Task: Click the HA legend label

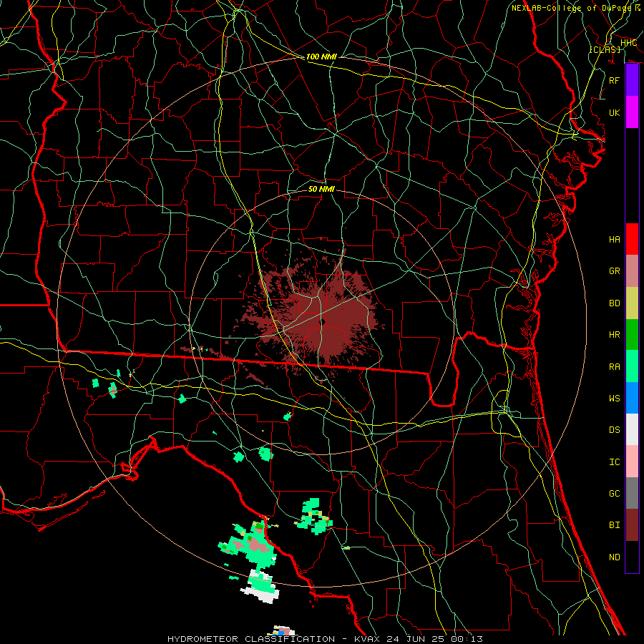Action: pyautogui.click(x=614, y=240)
